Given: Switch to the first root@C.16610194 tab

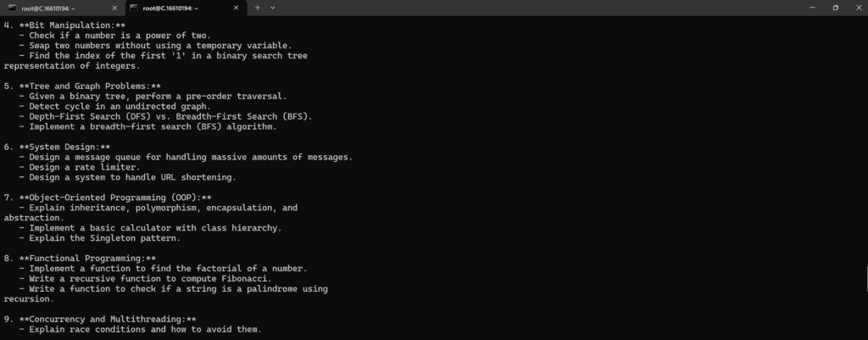Looking at the screenshot, I should point(62,8).
